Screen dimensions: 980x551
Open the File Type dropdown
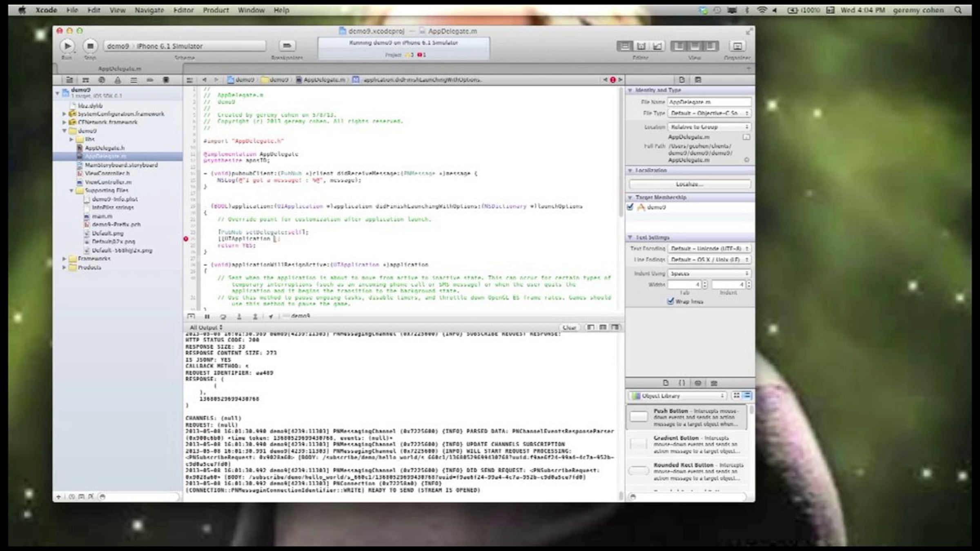(x=709, y=113)
